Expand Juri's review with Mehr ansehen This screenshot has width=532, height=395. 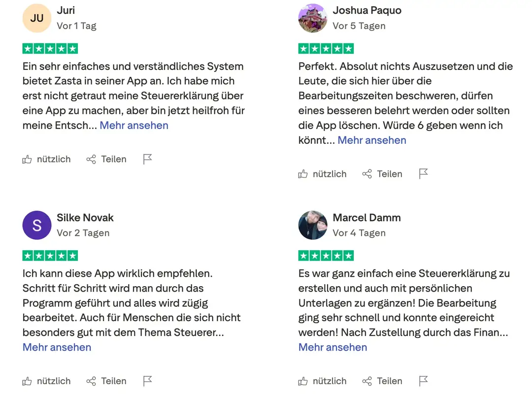[134, 126]
